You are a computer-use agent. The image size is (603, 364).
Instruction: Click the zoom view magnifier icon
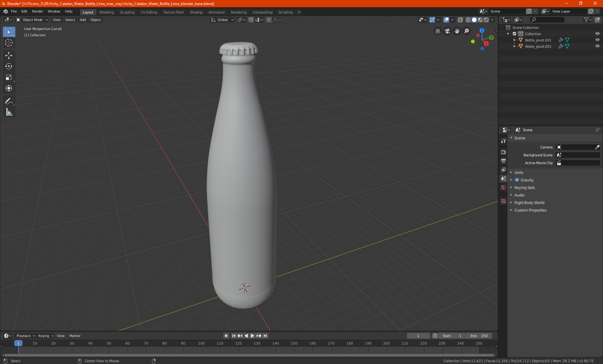click(467, 31)
